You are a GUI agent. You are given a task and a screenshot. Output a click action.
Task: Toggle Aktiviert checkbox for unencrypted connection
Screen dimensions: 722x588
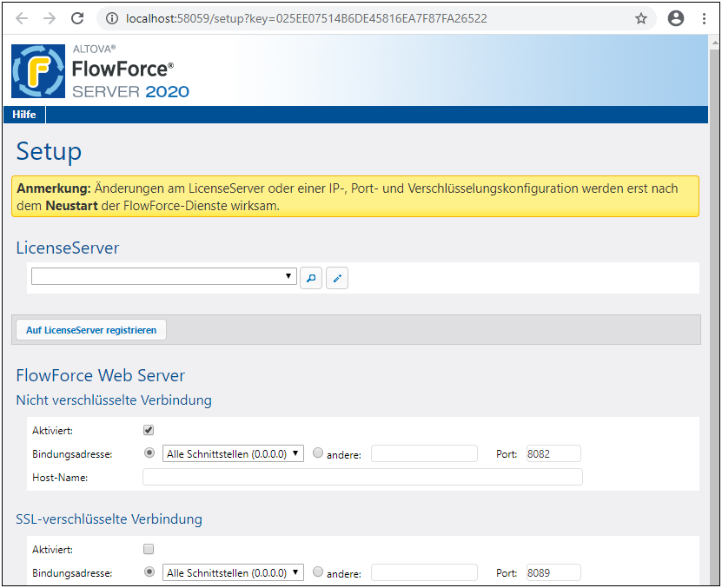pos(149,430)
